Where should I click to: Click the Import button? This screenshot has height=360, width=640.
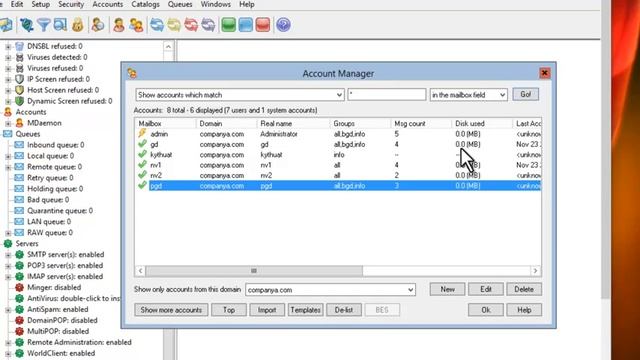click(267, 310)
